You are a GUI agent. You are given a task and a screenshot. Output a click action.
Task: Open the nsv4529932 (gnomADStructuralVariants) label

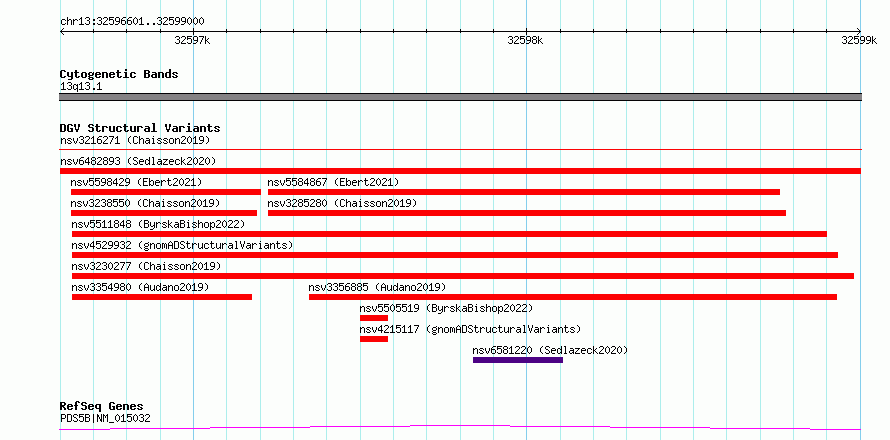[x=182, y=245]
